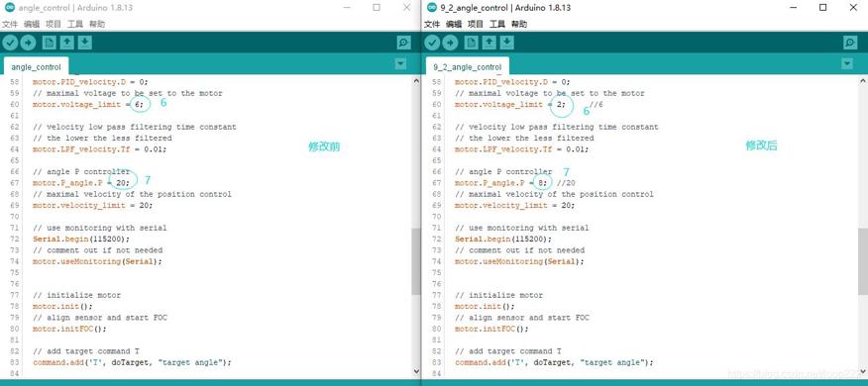This screenshot has height=386, width=868.
Task: Open 工具 menu in angle_control window
Action: tap(74, 25)
